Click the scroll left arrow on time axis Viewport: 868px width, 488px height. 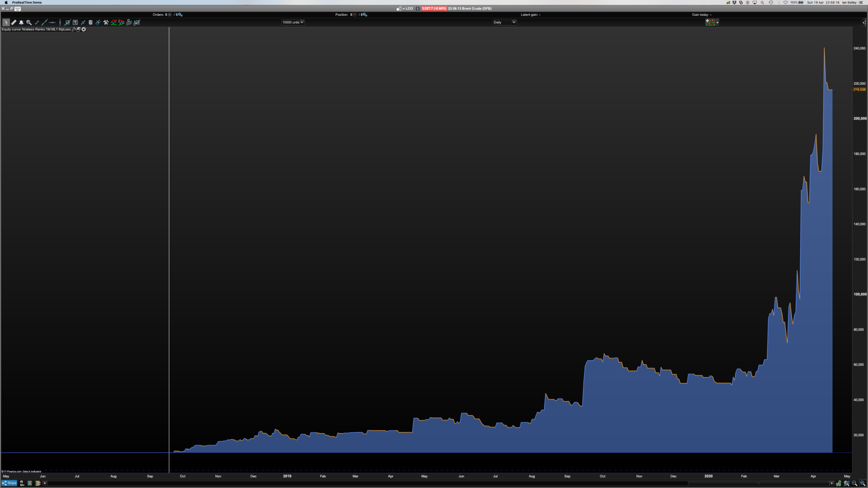tap(45, 483)
